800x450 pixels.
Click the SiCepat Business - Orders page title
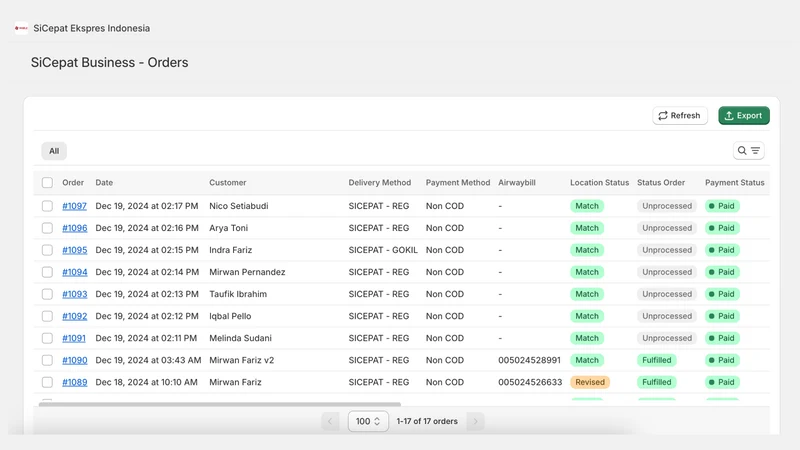tap(109, 62)
